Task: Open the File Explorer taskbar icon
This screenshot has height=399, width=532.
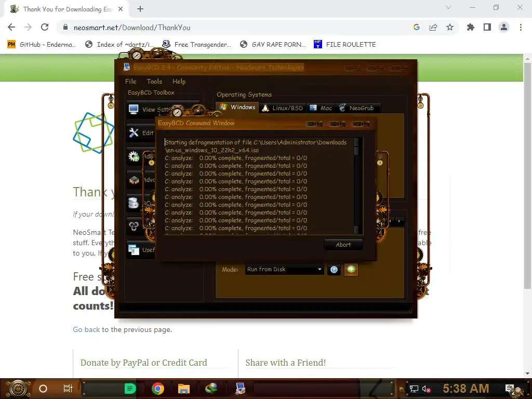Action: (x=183, y=389)
